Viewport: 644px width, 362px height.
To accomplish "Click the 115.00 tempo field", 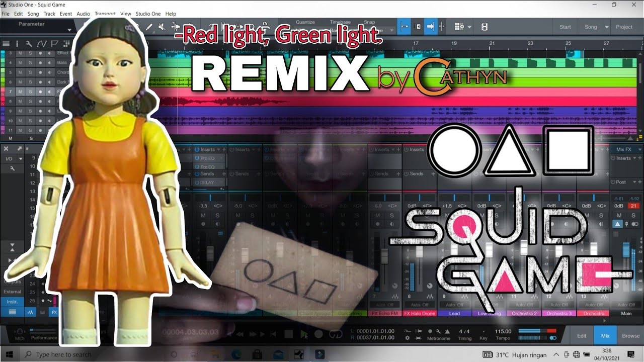I will [x=503, y=331].
